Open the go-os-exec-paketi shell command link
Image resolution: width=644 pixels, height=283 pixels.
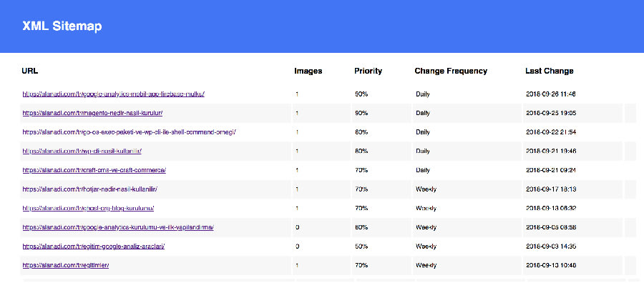130,132
